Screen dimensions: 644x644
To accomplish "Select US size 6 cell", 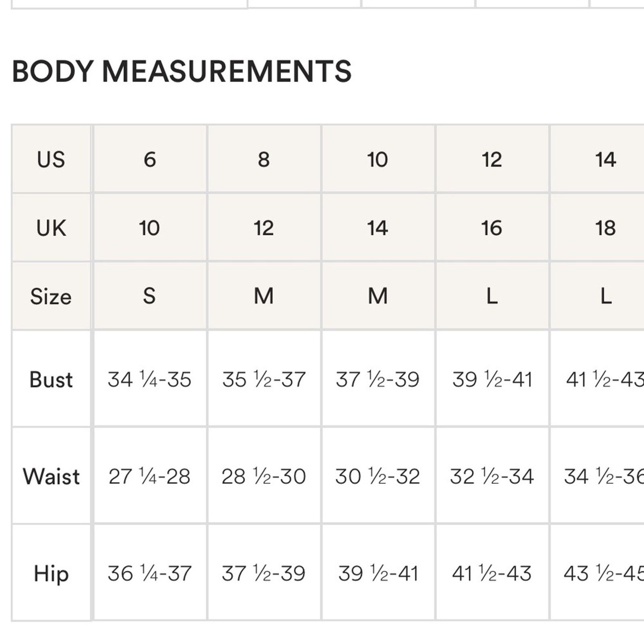I will 150,159.
